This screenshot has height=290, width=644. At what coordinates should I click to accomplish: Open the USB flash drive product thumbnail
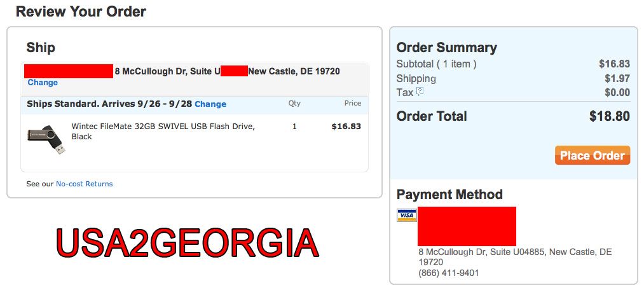tap(46, 139)
